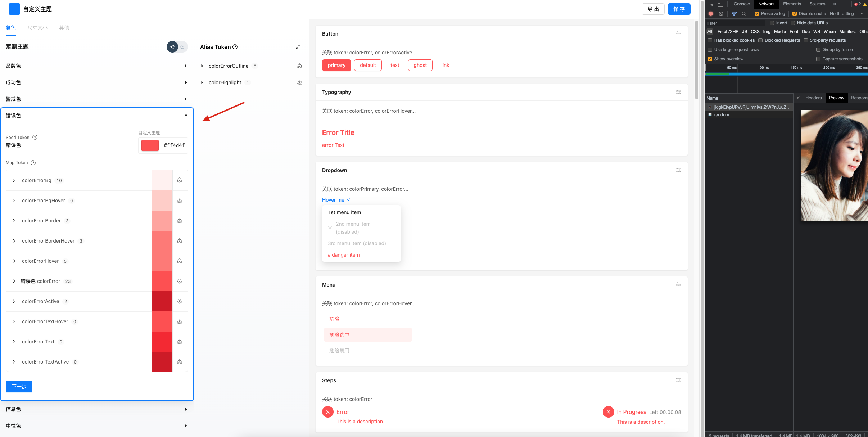Open the 尺寸大小 tab
The image size is (868, 437).
click(x=37, y=27)
